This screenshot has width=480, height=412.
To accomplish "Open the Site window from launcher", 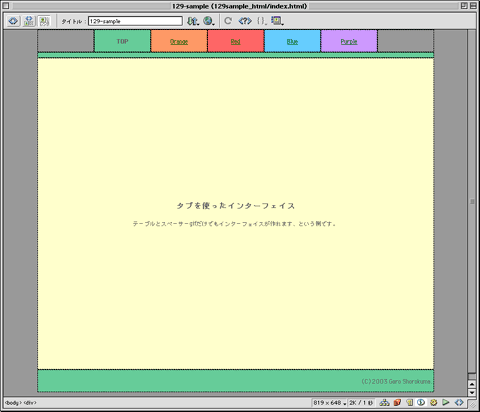I will point(384,403).
